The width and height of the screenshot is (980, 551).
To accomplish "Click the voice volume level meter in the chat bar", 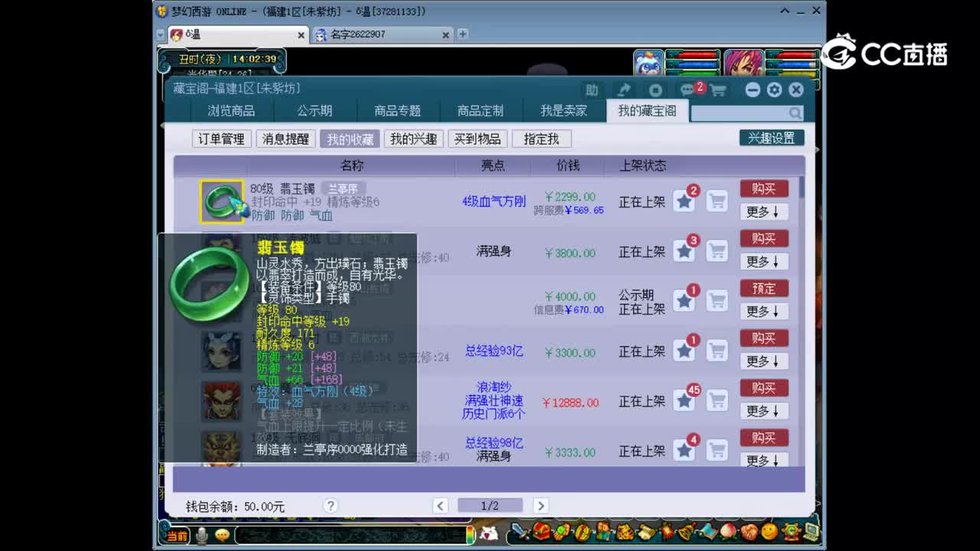I will click(470, 533).
